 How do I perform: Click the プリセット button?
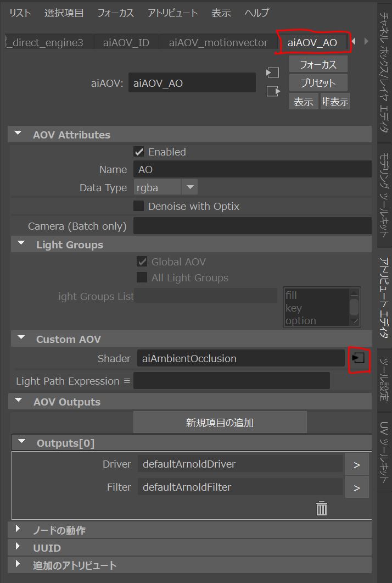pyautogui.click(x=318, y=82)
